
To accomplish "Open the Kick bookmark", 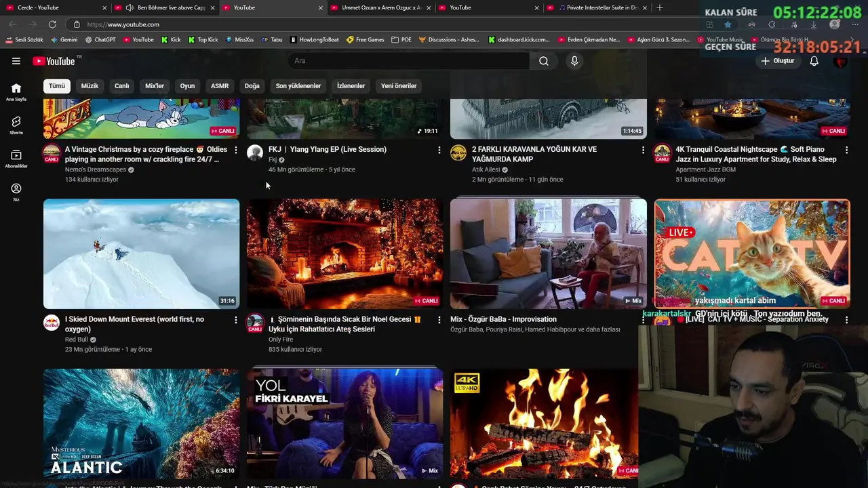I will click(x=171, y=40).
